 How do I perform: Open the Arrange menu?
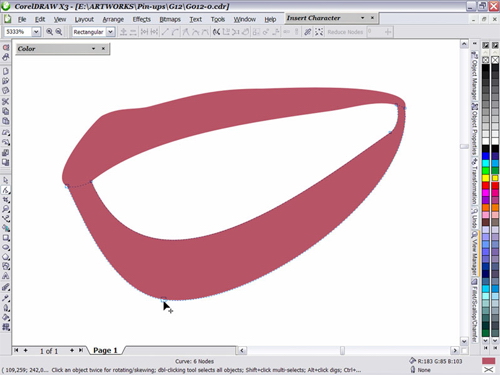point(113,19)
